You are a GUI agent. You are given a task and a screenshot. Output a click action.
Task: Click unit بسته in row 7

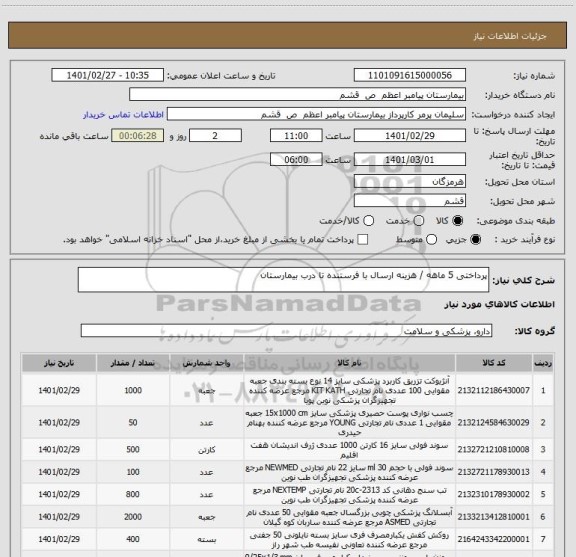point(206,539)
